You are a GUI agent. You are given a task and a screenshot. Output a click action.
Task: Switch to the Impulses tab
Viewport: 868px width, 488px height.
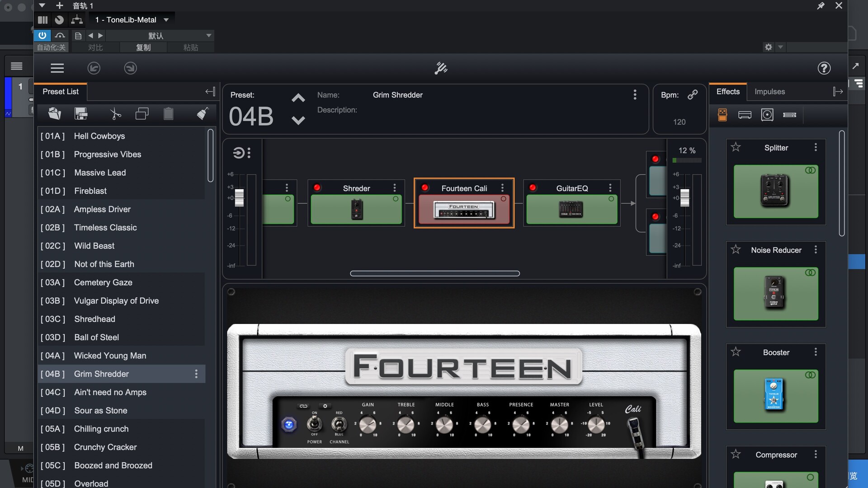(769, 92)
